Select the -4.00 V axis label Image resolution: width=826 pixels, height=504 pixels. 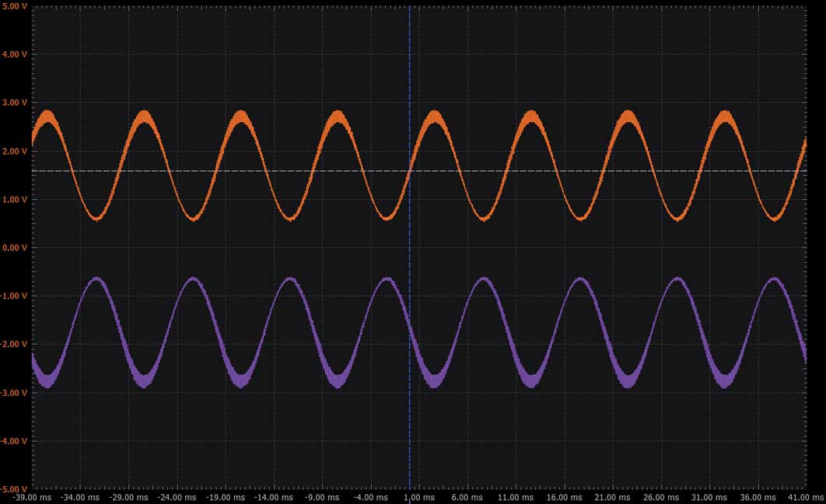(x=14, y=441)
